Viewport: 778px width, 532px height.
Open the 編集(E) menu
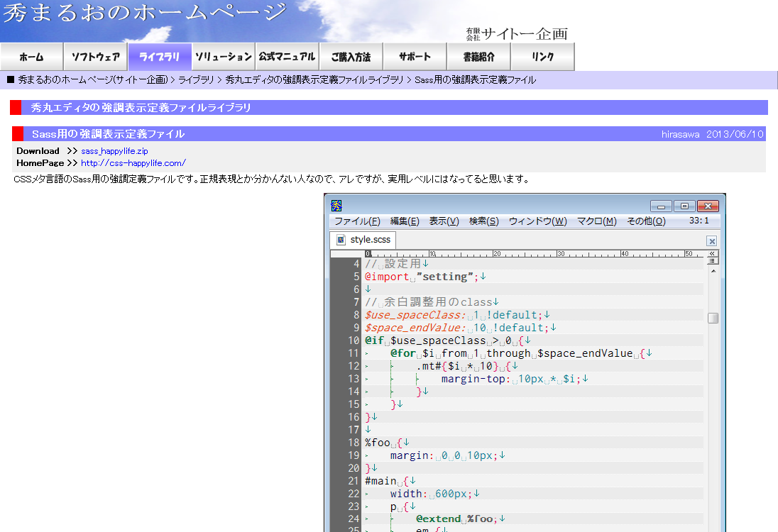pos(405,221)
